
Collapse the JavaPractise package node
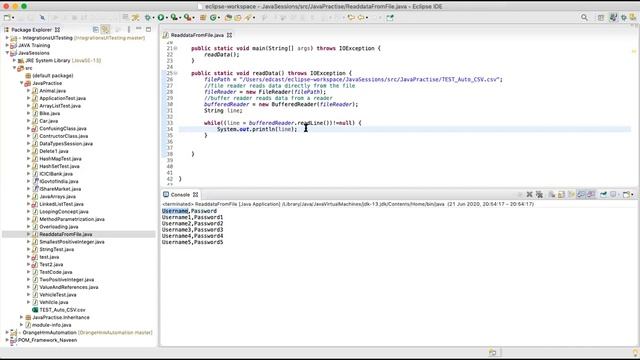[22, 83]
